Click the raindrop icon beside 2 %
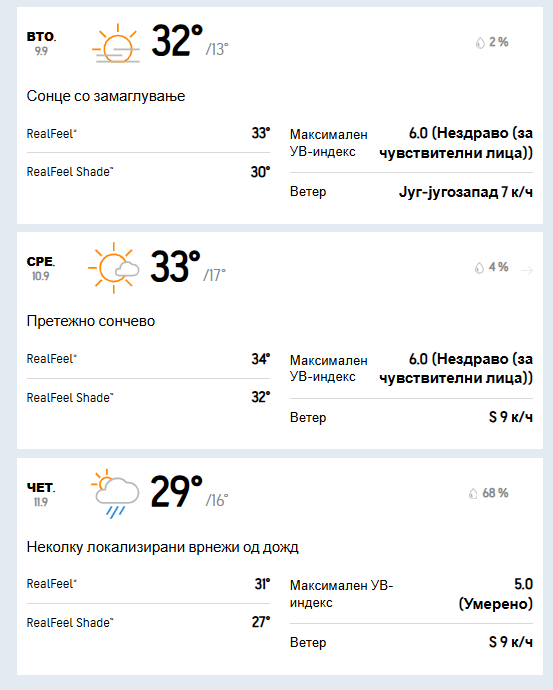Screen dimensions: 553x690 pos(480,43)
